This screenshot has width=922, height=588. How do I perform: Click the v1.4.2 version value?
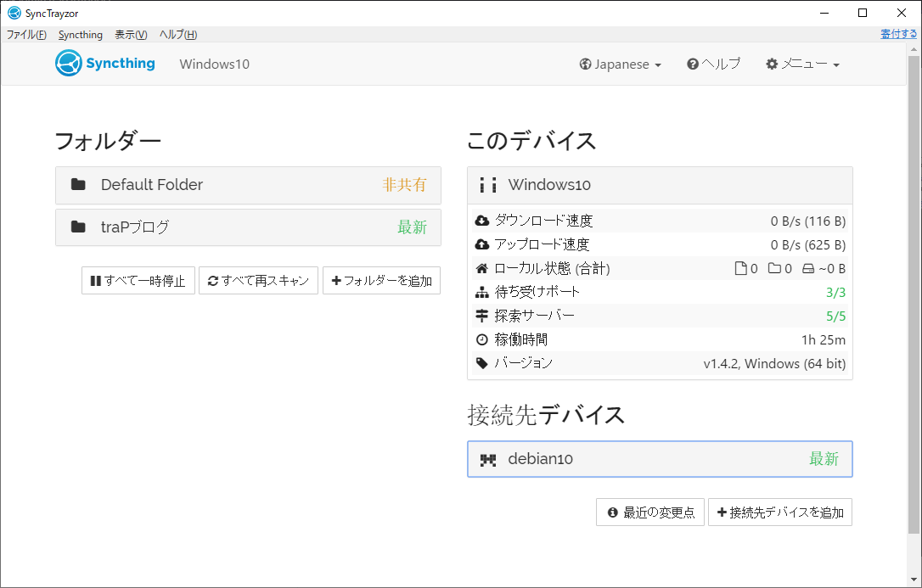(x=774, y=364)
